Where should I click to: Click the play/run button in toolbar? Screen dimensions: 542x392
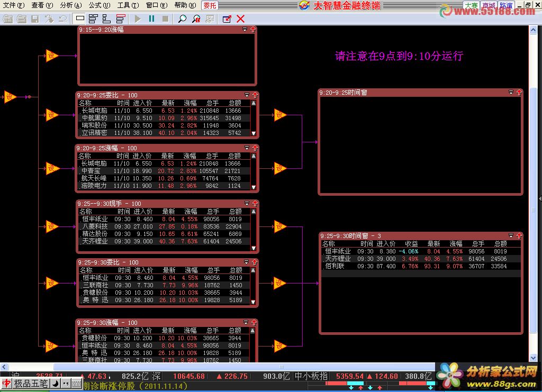138,19
